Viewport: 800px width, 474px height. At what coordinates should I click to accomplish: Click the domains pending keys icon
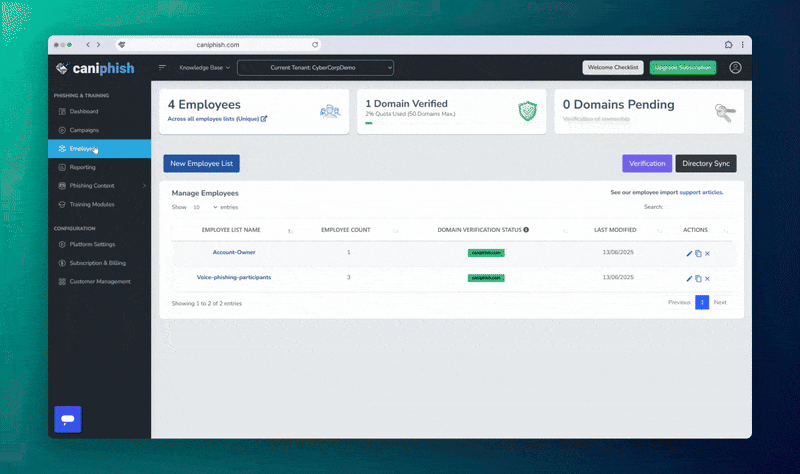tap(724, 112)
